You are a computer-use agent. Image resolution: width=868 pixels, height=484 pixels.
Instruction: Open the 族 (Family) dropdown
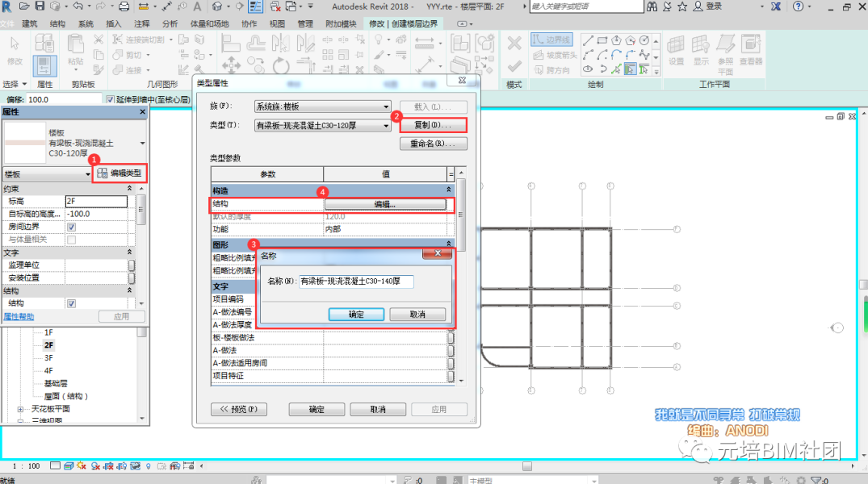click(323, 106)
